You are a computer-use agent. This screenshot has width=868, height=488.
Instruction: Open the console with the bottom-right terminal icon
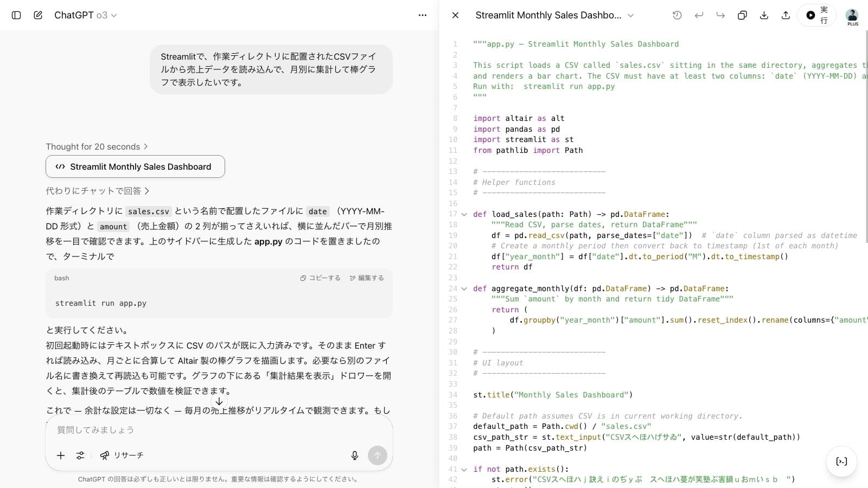pyautogui.click(x=841, y=461)
